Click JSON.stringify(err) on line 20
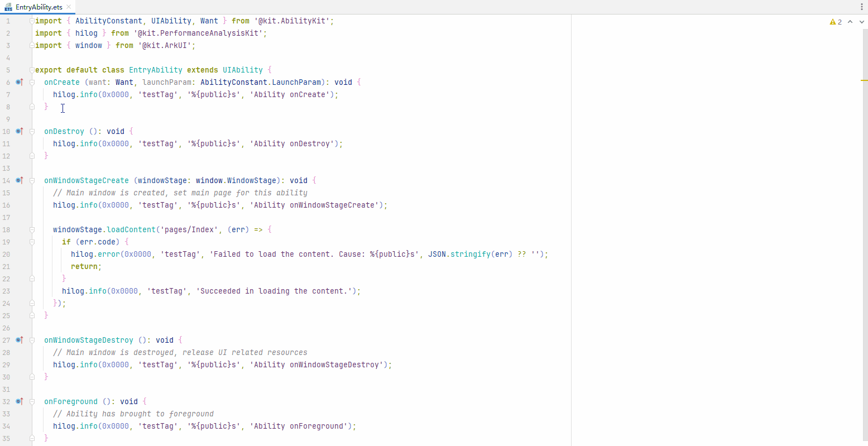Image resolution: width=868 pixels, height=446 pixels. (471, 254)
